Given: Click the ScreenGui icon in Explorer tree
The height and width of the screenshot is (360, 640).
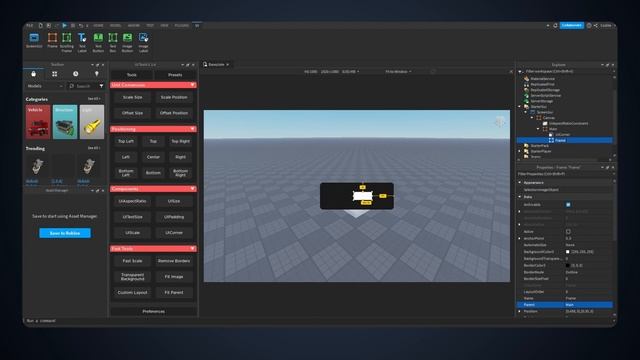Looking at the screenshot, I should 533,112.
